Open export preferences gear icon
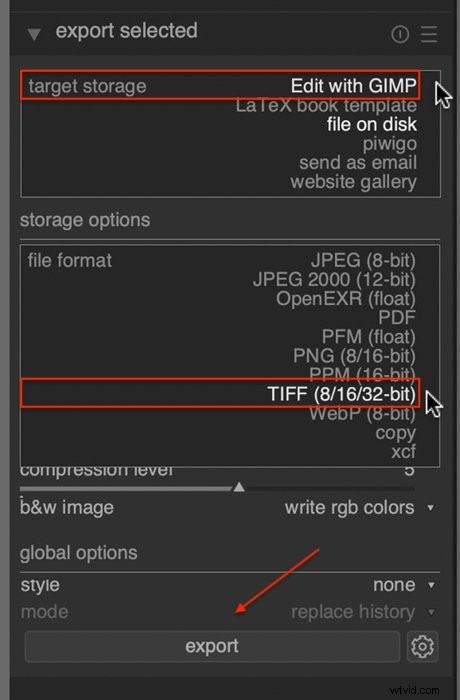This screenshot has width=460, height=700. (422, 646)
